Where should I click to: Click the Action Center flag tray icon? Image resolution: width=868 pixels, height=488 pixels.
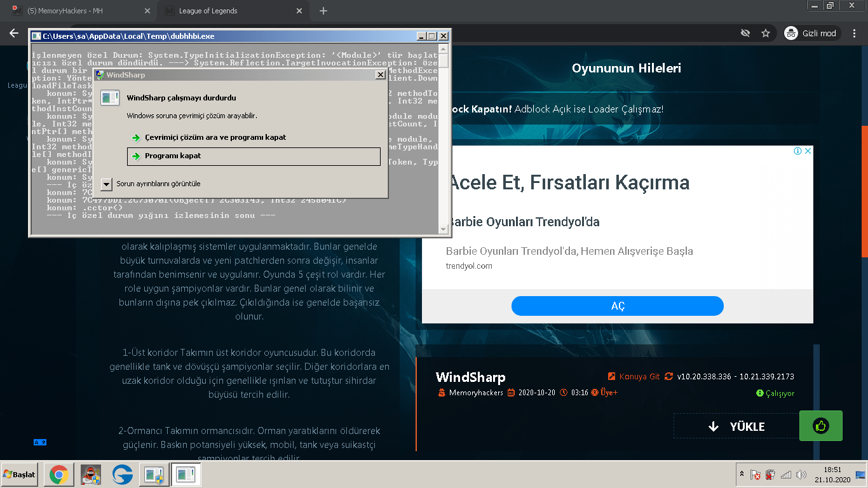pos(756,475)
